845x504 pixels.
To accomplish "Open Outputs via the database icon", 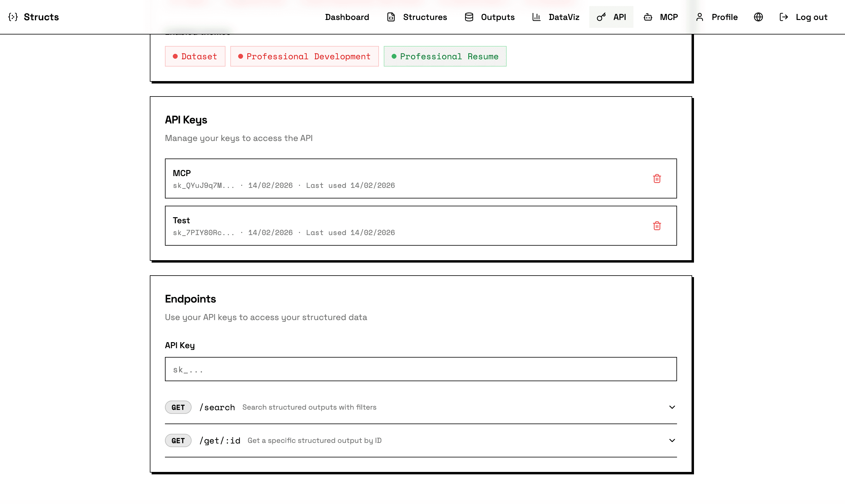I will [469, 17].
